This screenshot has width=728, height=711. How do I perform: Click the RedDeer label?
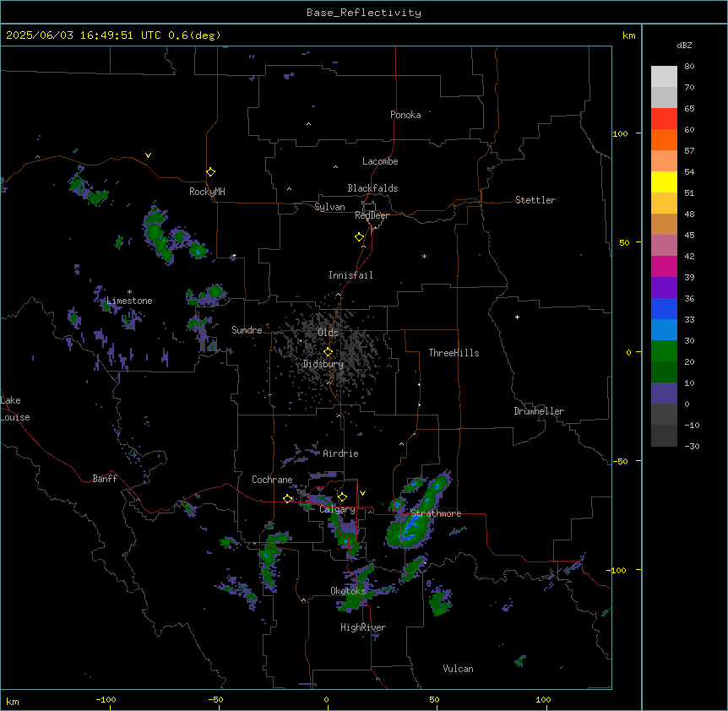tap(372, 215)
